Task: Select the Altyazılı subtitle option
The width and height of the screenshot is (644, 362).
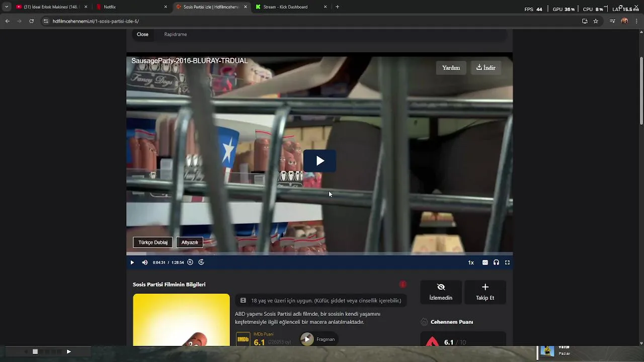Action: click(x=190, y=242)
